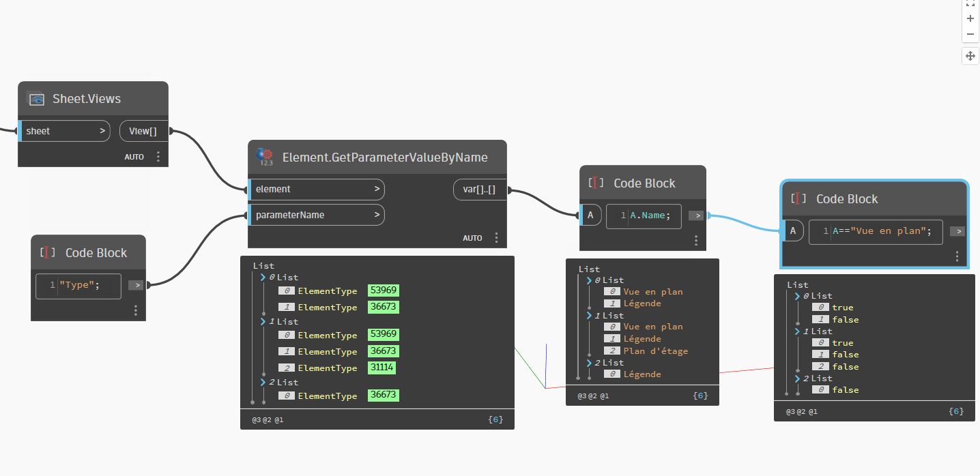The image size is (980, 476).
Task: Collapse "0 List" in the ElementType preview
Action: coord(263,278)
